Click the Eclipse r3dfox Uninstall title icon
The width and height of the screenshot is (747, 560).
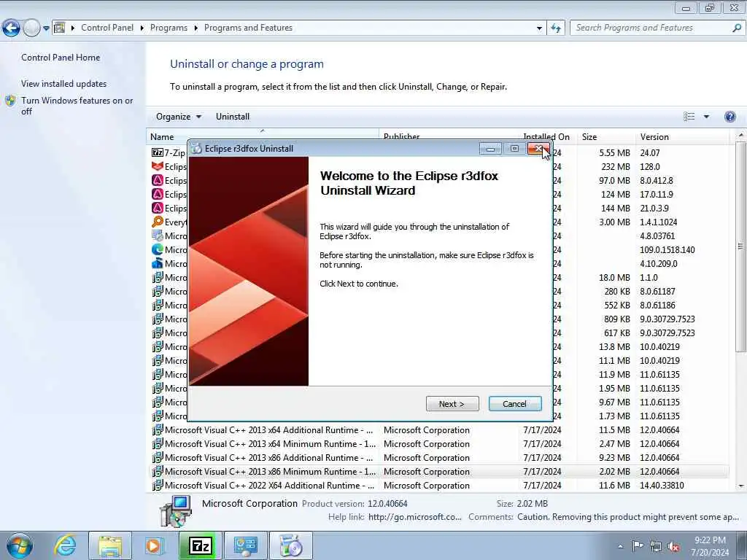pos(196,149)
